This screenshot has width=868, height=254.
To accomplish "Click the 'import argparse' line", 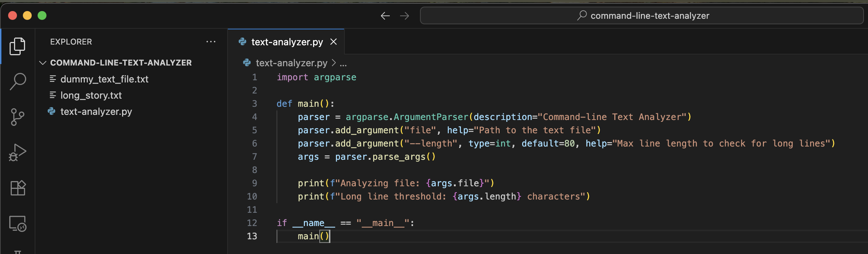I will pyautogui.click(x=316, y=77).
